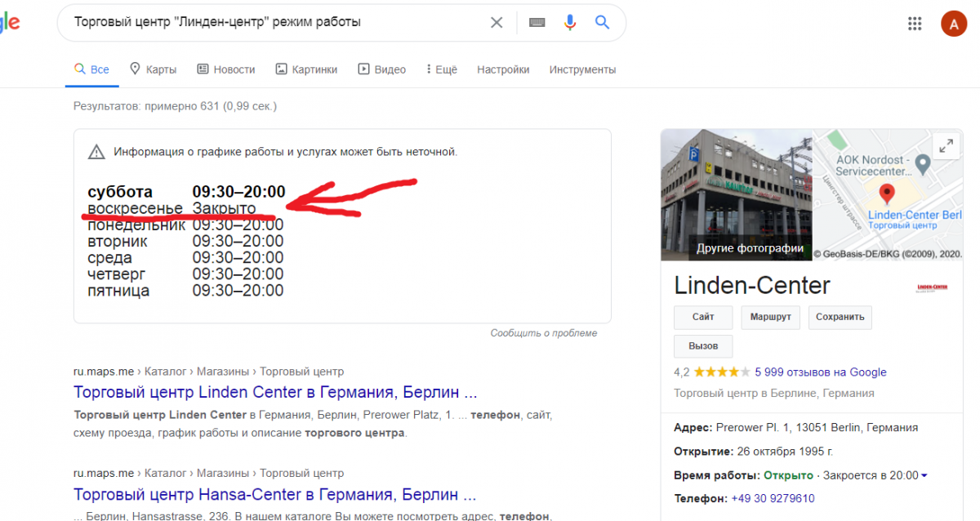Screen dimensions: 980x521
Task: Open 5 999 отзывов на Google link
Action: click(x=820, y=372)
